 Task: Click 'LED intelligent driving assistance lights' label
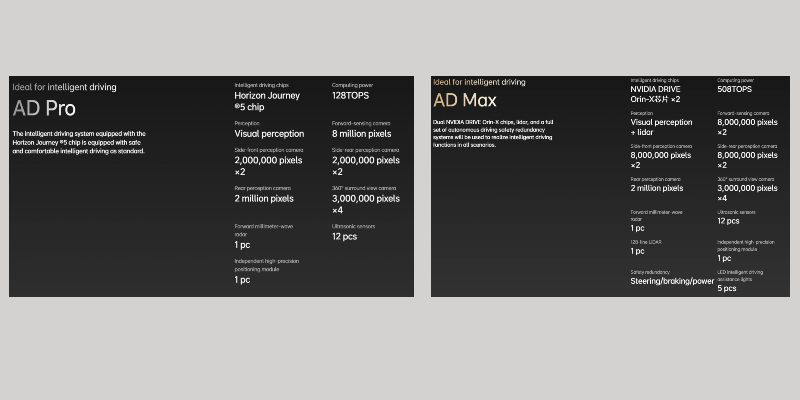(x=740, y=276)
